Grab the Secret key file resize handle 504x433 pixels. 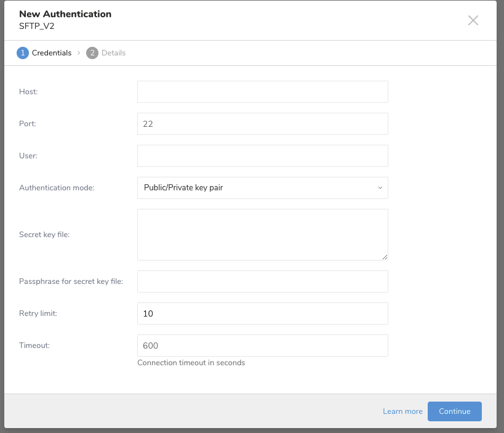pyautogui.click(x=385, y=257)
